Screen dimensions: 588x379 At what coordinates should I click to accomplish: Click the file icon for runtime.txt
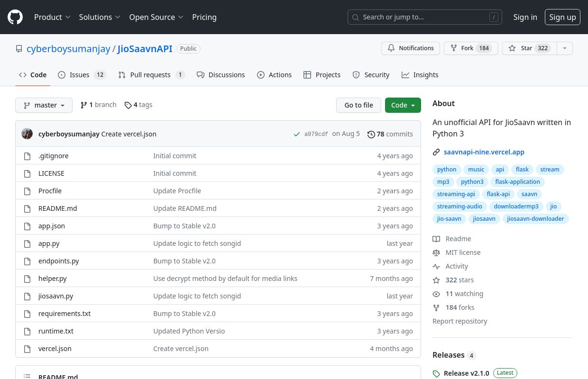point(28,331)
